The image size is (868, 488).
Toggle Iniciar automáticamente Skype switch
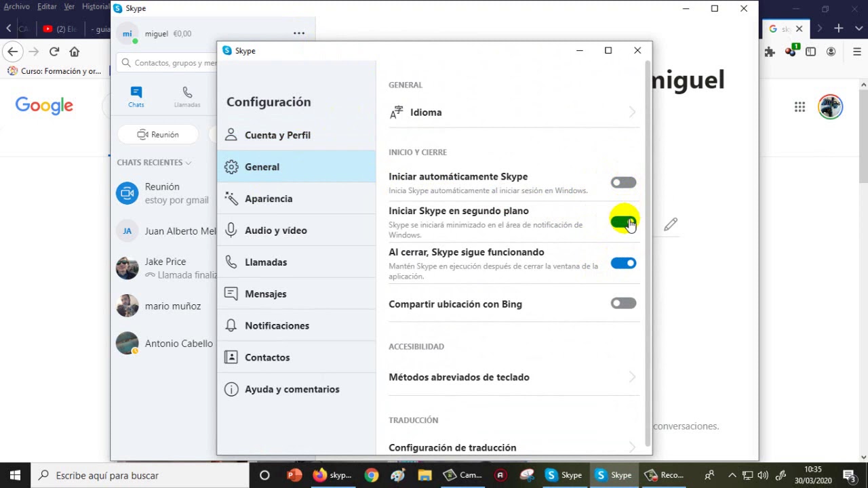click(x=623, y=182)
